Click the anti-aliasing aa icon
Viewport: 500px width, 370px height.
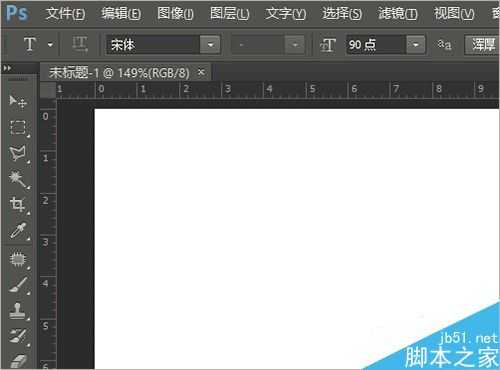[x=444, y=44]
